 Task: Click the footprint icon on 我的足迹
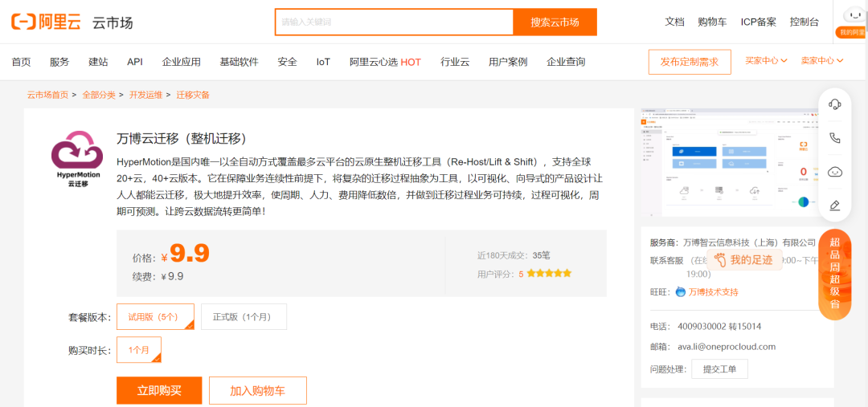tap(720, 259)
